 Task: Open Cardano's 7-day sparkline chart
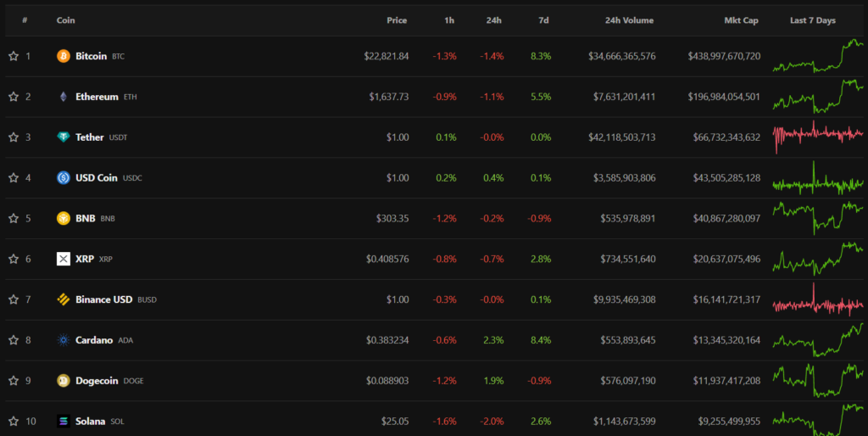[818, 340]
